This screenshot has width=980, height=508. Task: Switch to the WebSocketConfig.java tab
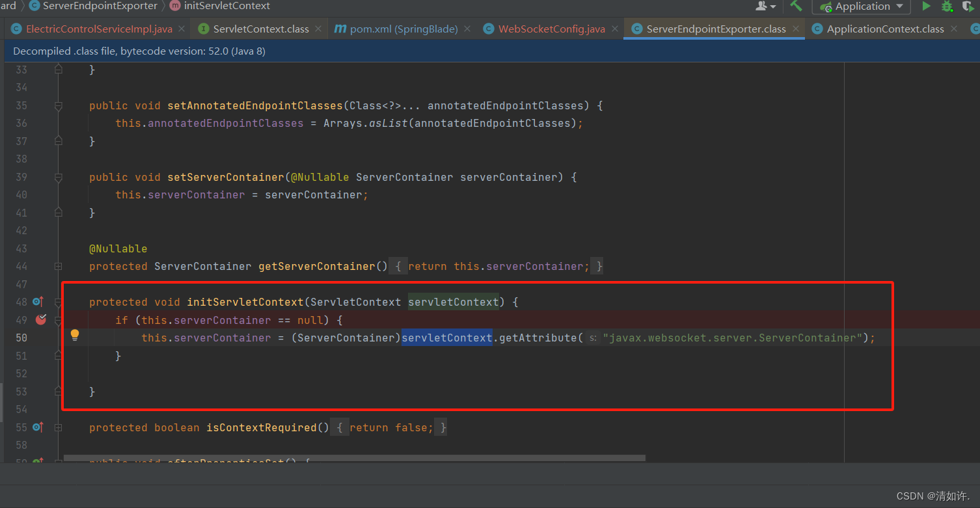click(550, 29)
